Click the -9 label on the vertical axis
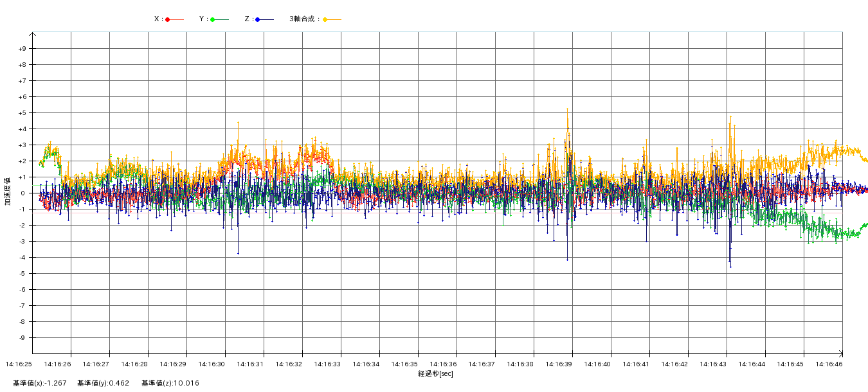The image size is (868, 392). 22,338
